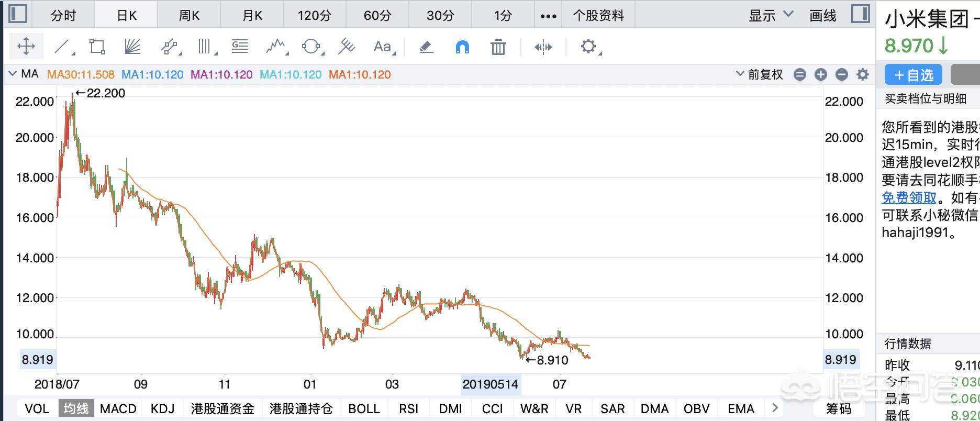Click first minus button beside 前复权
Image resolution: width=980 pixels, height=421 pixels.
pyautogui.click(x=799, y=74)
